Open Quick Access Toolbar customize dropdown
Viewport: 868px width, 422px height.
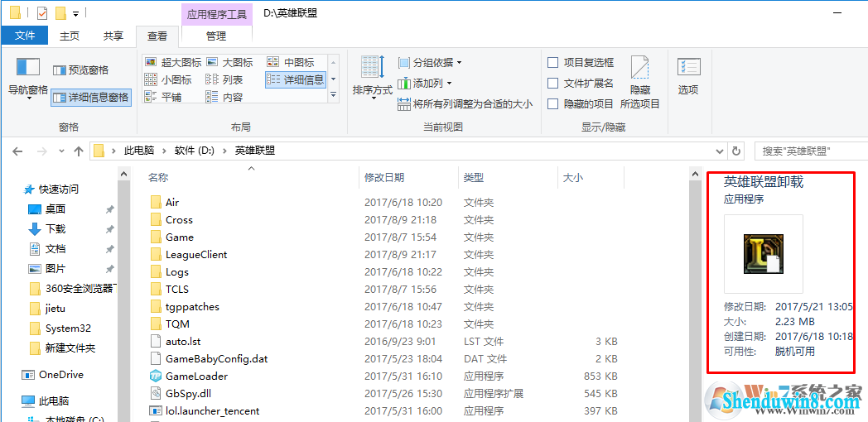[75, 12]
